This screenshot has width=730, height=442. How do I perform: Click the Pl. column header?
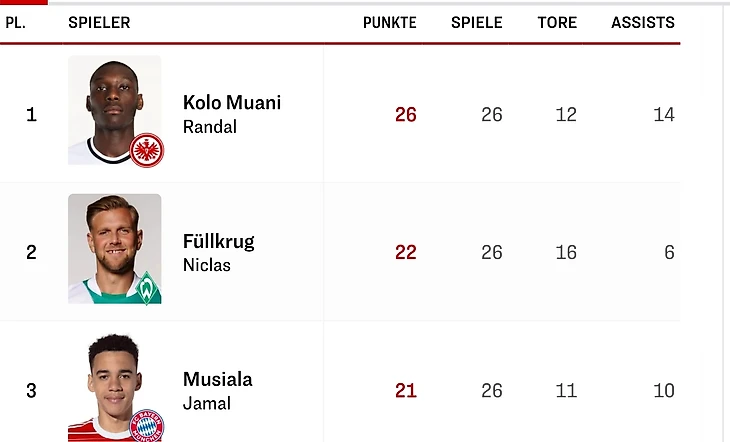pyautogui.click(x=15, y=22)
